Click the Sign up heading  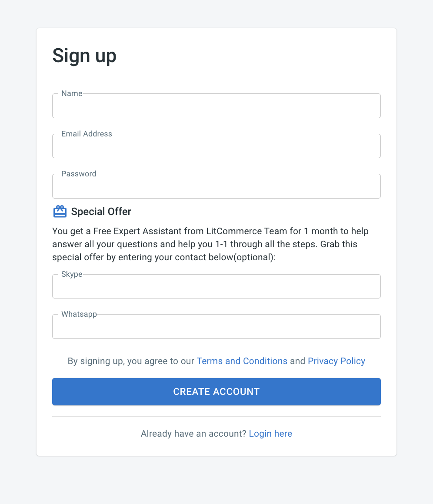pyautogui.click(x=84, y=56)
